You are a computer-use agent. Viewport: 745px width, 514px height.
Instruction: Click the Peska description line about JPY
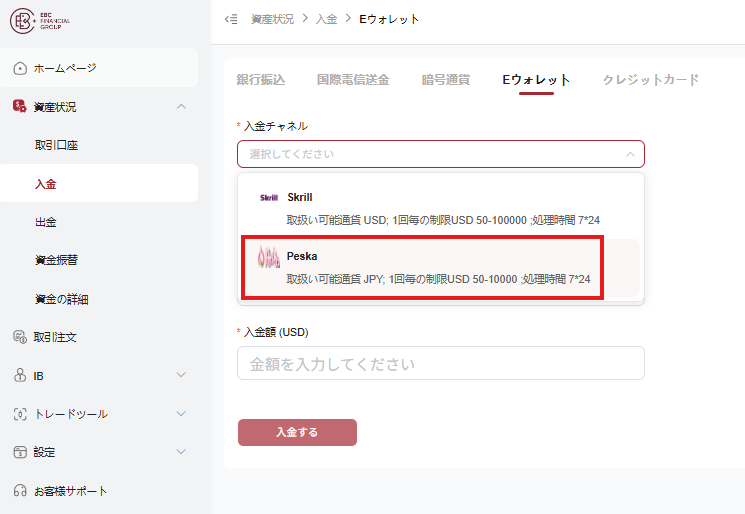438,279
